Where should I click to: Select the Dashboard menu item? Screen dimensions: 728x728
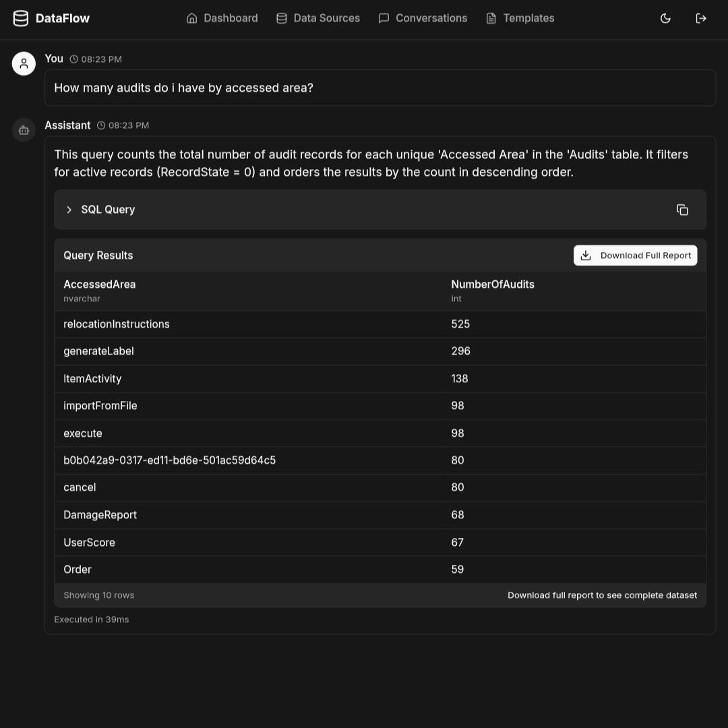[231, 18]
